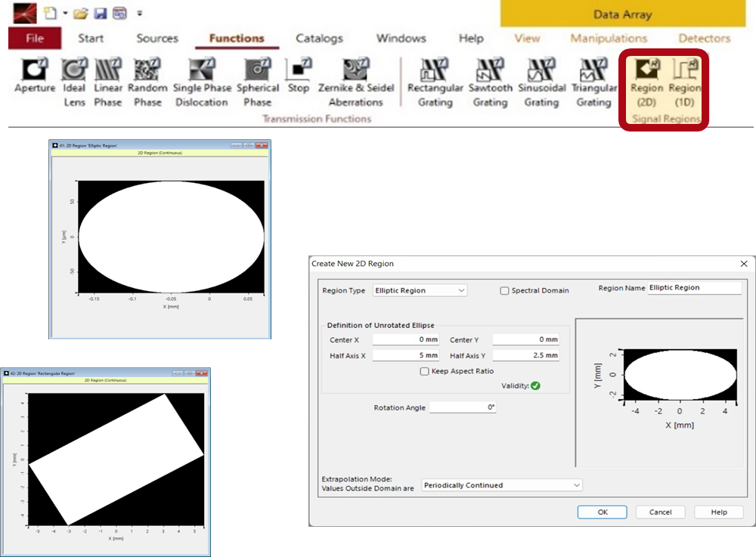The width and height of the screenshot is (756, 557).
Task: Click the Elliptic Region window title bar
Action: coord(160,145)
